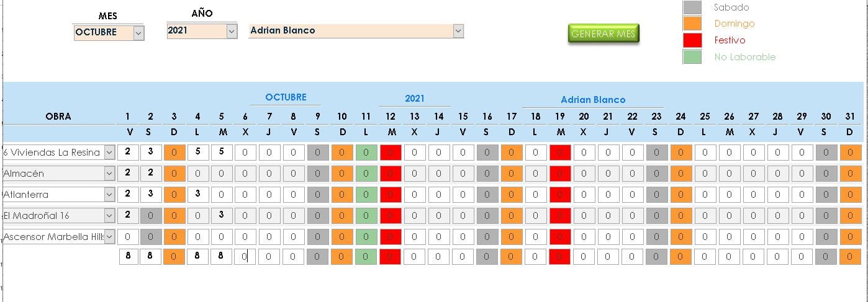This screenshot has width=868, height=302.
Task: Select day 5 hours cell for El Madroñal 16
Action: (x=221, y=215)
